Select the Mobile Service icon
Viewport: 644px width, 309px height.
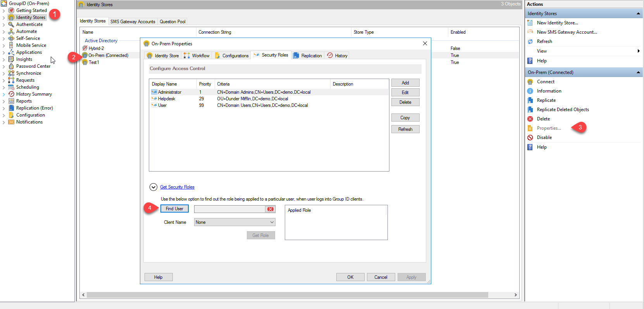click(x=11, y=45)
